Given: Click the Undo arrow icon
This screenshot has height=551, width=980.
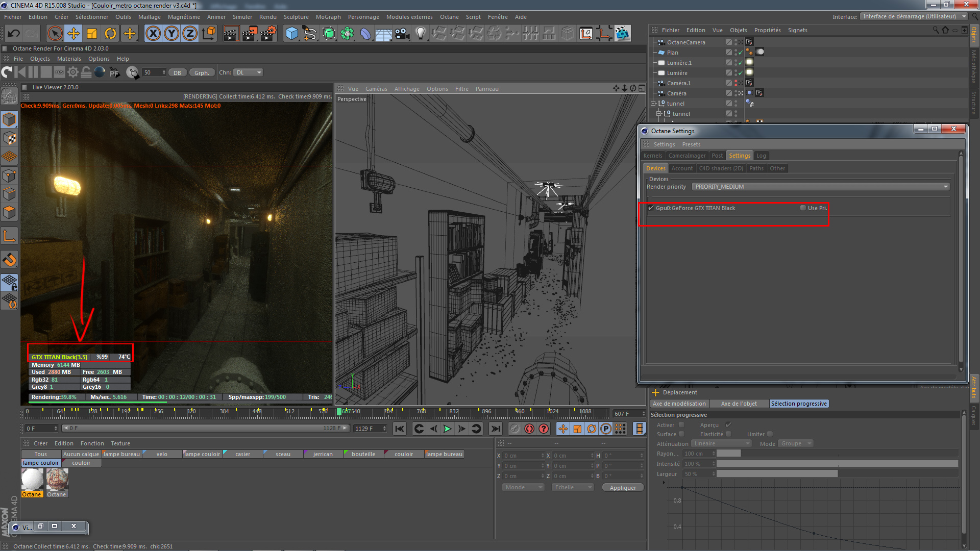Looking at the screenshot, I should [13, 34].
